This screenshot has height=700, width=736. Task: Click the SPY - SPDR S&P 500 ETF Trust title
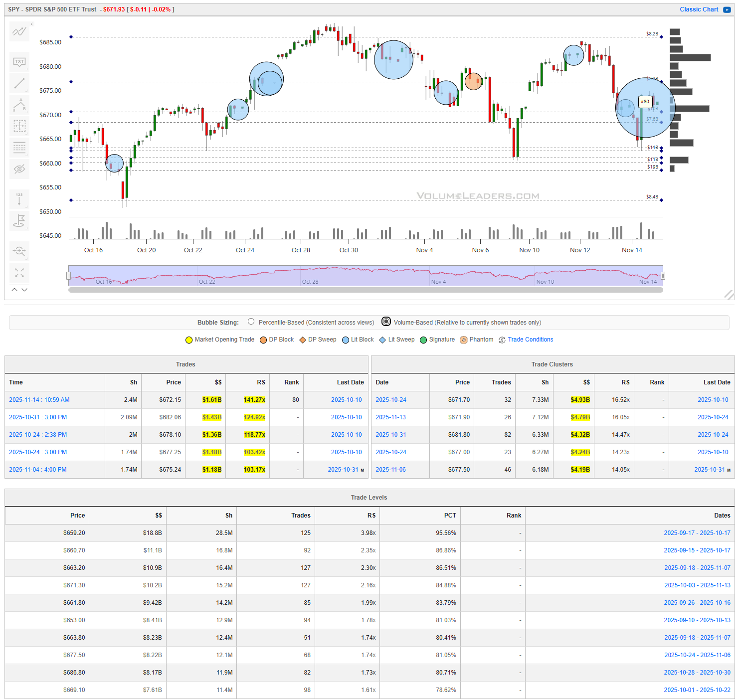tap(52, 9)
